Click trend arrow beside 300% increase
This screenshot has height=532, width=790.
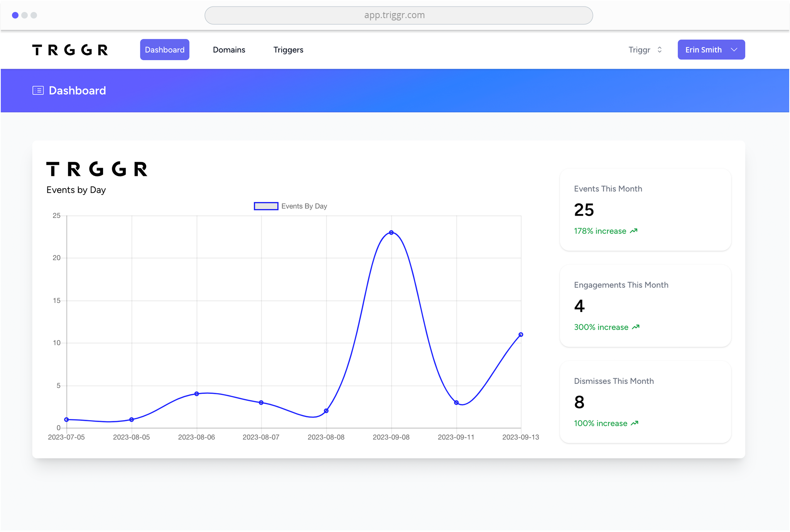click(x=636, y=327)
